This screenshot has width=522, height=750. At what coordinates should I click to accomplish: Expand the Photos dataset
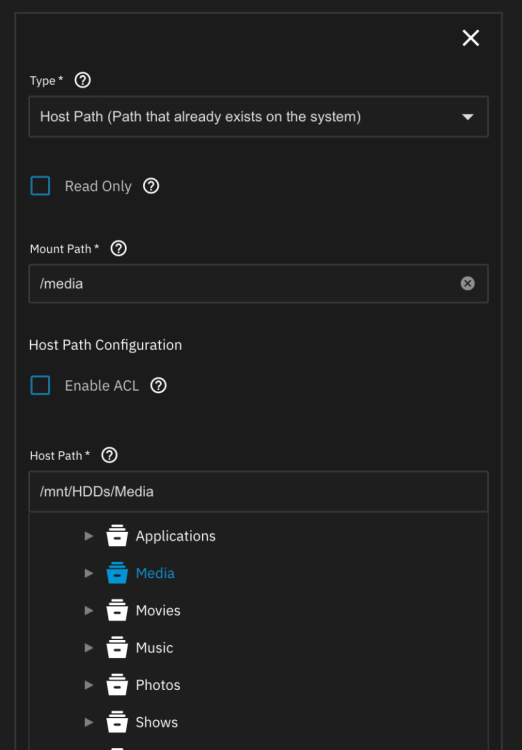tap(89, 685)
